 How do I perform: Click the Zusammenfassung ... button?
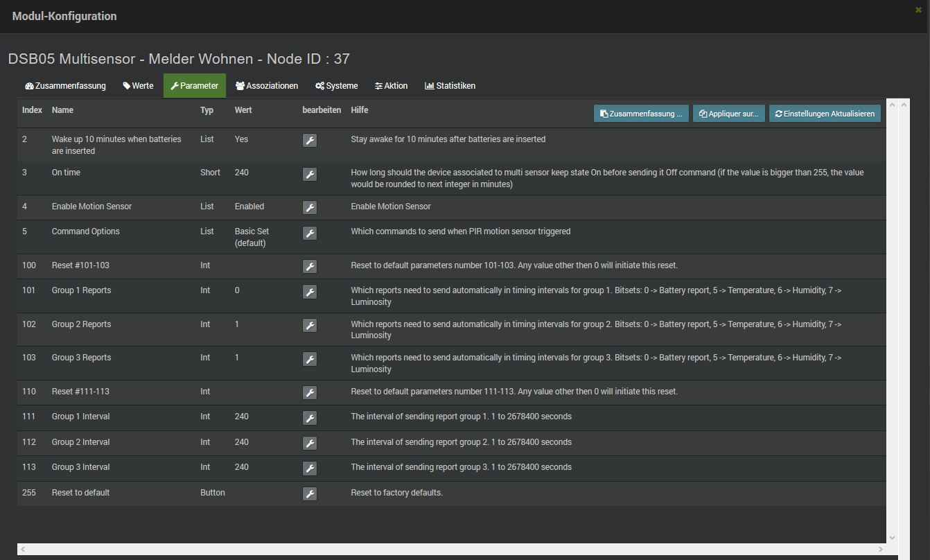tap(641, 114)
